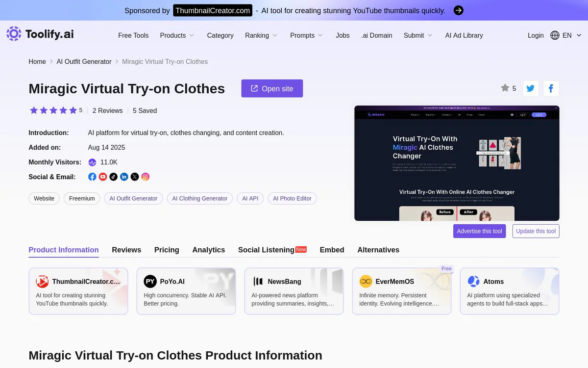588x368 pixels.
Task: Go to the Jobs page
Action: [x=343, y=35]
